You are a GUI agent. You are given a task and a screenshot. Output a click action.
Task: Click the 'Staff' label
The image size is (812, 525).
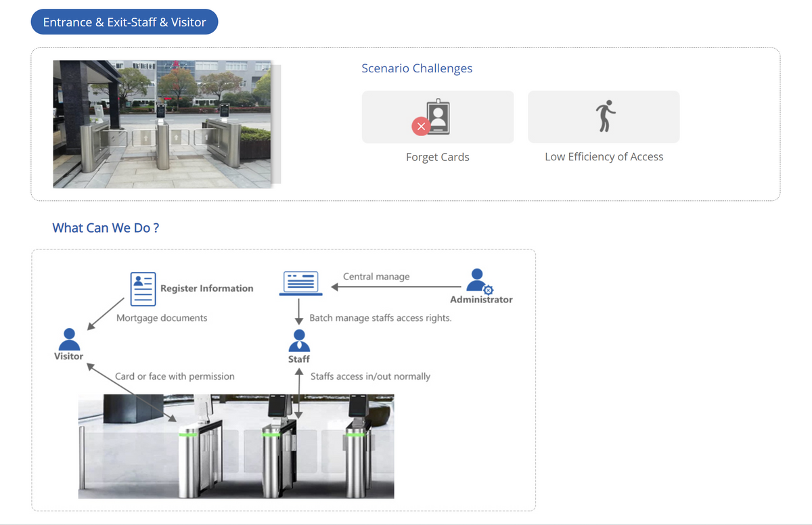point(299,359)
